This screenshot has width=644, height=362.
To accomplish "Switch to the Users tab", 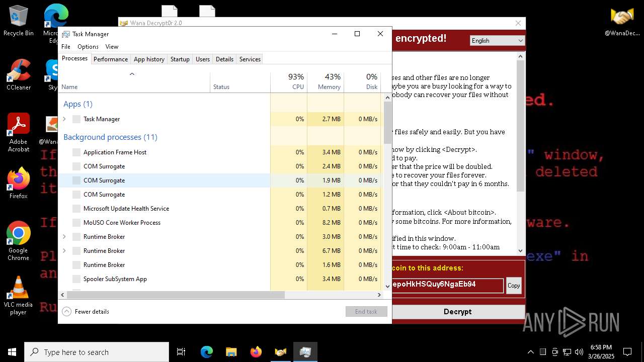I will point(203,59).
